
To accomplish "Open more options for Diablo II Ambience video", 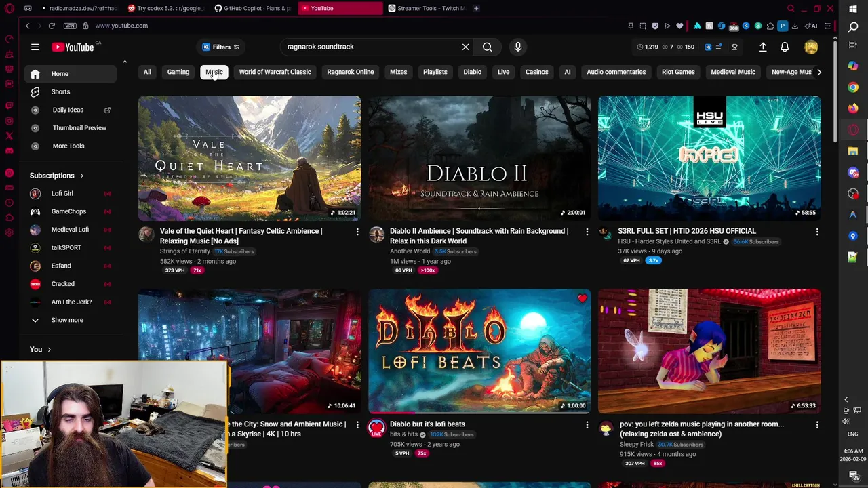I will (x=587, y=232).
